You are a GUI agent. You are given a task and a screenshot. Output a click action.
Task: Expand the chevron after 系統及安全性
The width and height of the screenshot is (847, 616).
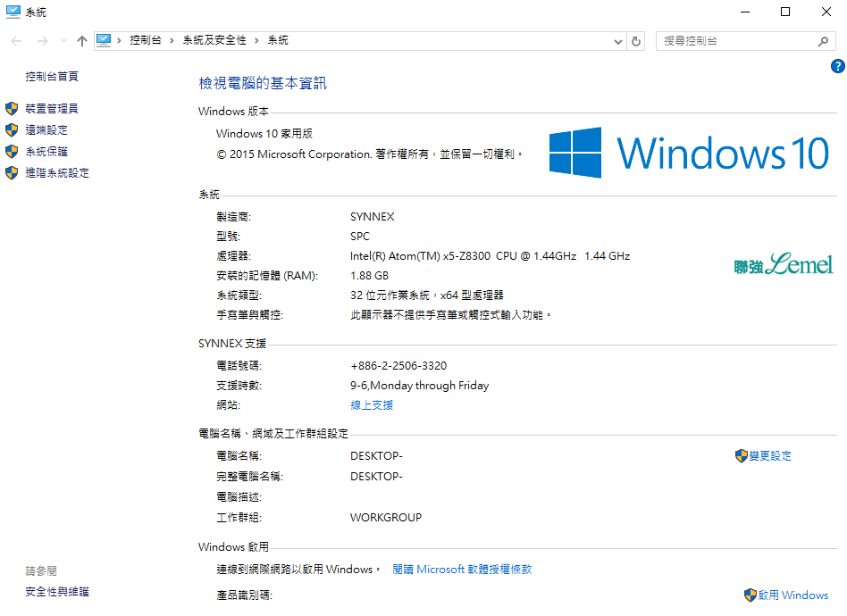[256, 40]
